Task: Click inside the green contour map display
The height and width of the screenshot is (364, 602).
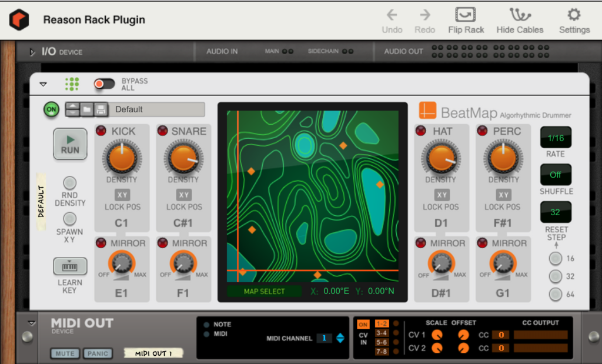Action: (313, 196)
